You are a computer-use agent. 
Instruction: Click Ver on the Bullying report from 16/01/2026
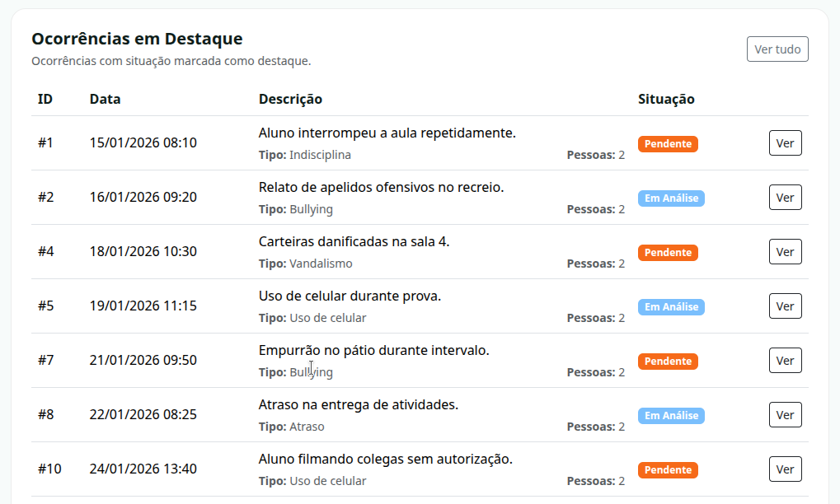[784, 197]
